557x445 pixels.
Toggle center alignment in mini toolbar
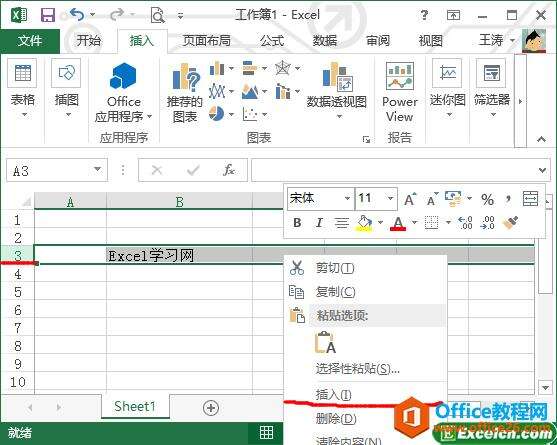342,223
